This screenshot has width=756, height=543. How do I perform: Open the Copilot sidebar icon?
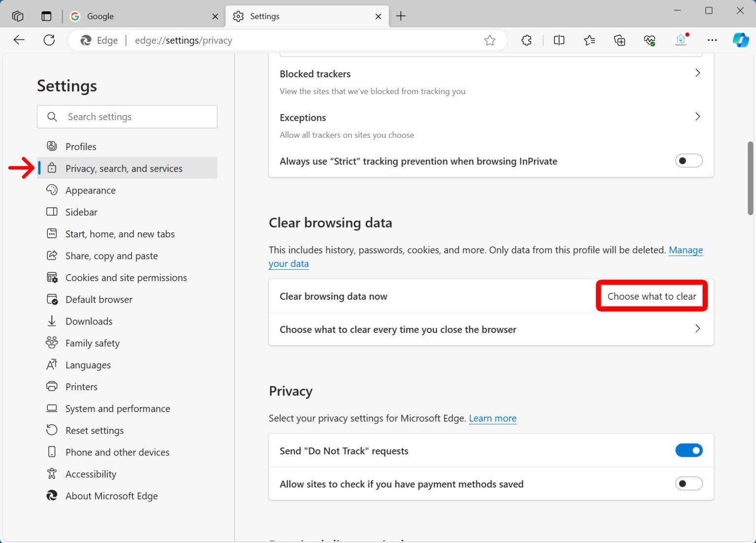coord(741,40)
